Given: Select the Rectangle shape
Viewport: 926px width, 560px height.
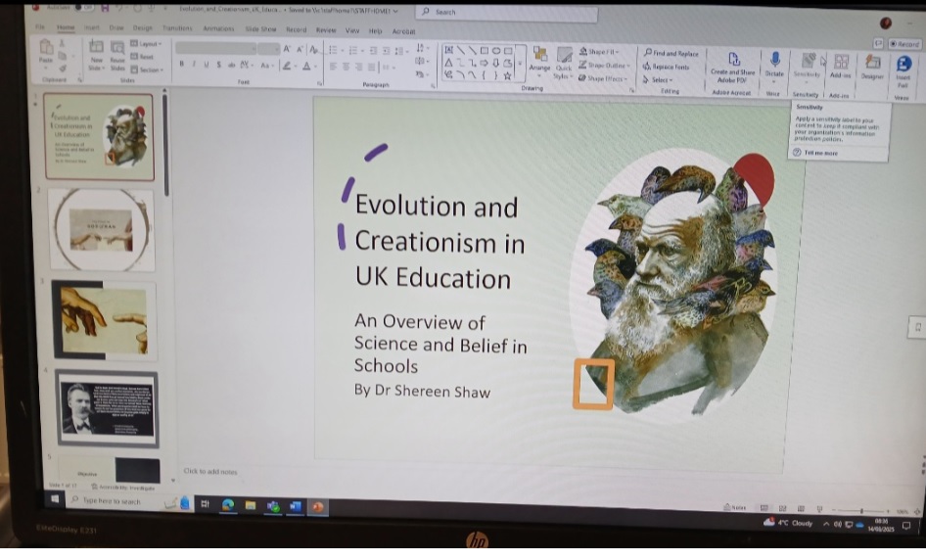Looking at the screenshot, I should pyautogui.click(x=485, y=51).
